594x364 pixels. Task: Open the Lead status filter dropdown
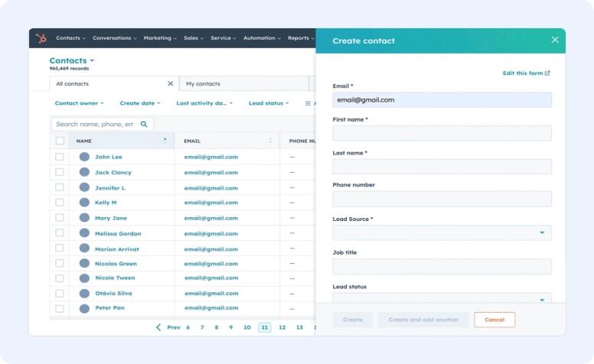click(269, 103)
